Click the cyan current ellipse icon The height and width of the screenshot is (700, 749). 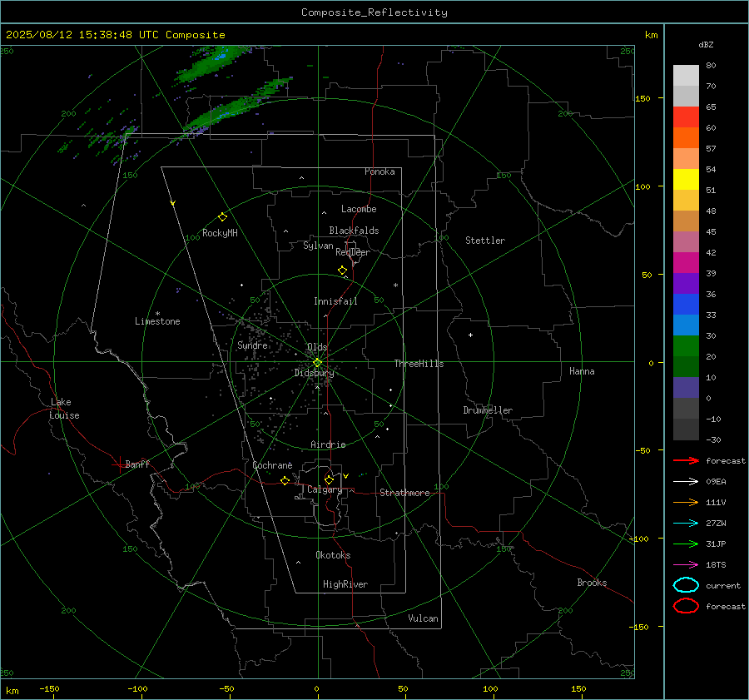tap(686, 585)
